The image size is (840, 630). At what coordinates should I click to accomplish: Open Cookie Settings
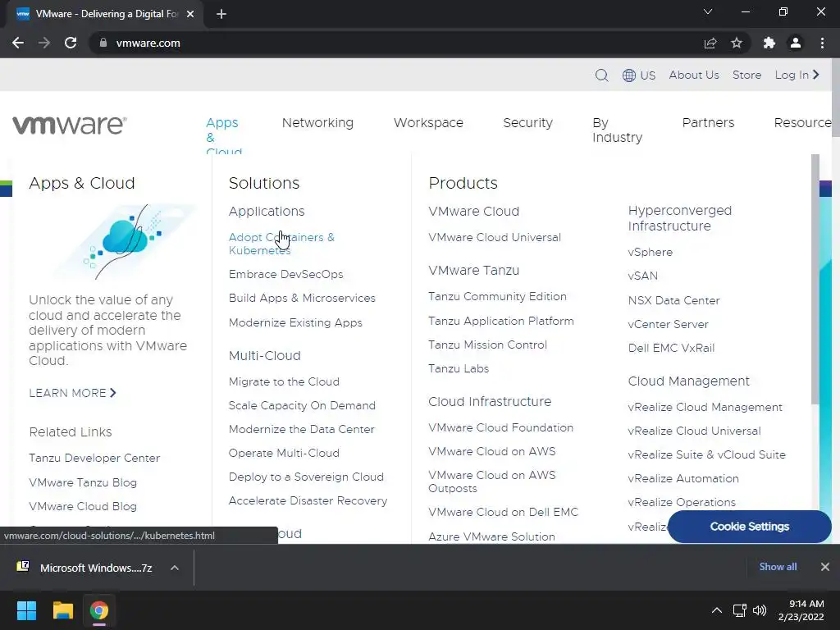pyautogui.click(x=750, y=527)
